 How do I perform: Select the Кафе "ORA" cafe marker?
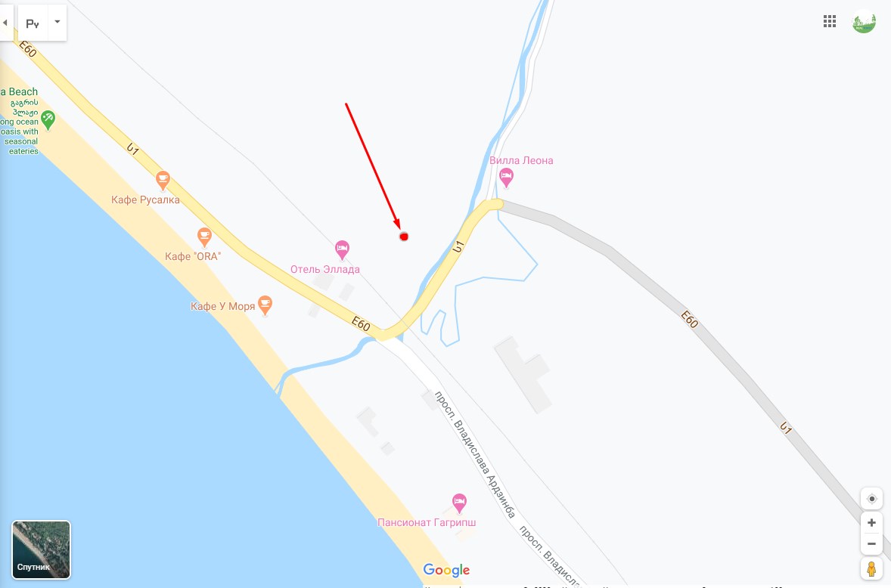(204, 237)
